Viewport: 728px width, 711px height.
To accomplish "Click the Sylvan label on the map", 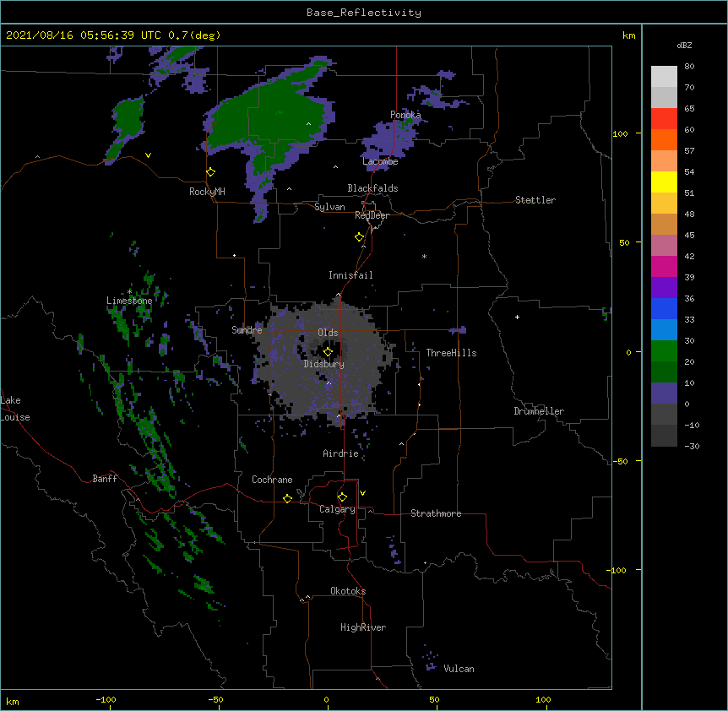I will pyautogui.click(x=329, y=207).
